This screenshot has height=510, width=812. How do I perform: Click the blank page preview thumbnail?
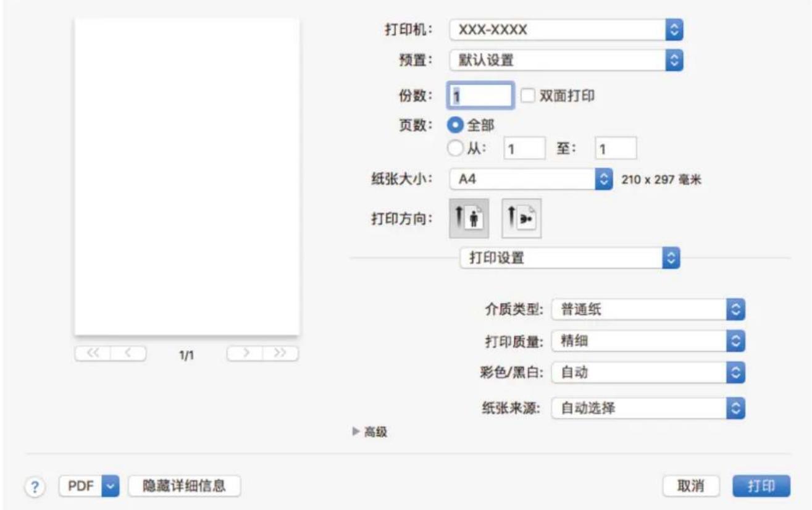click(x=187, y=176)
